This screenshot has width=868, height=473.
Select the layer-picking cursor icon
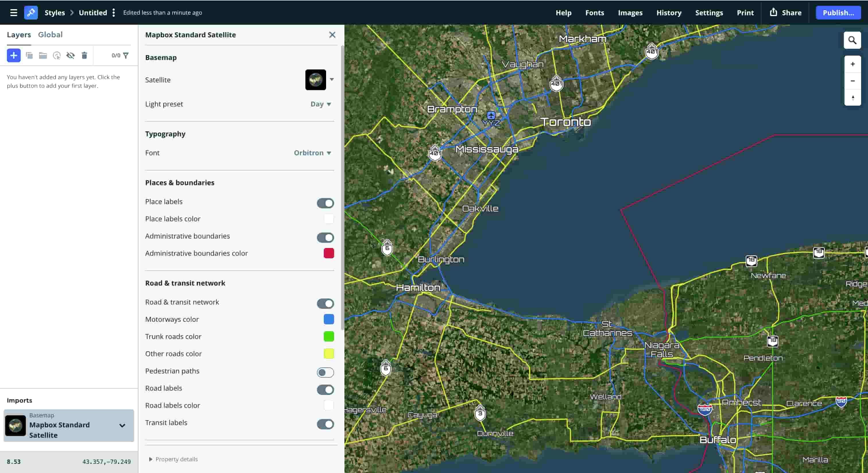[57, 56]
